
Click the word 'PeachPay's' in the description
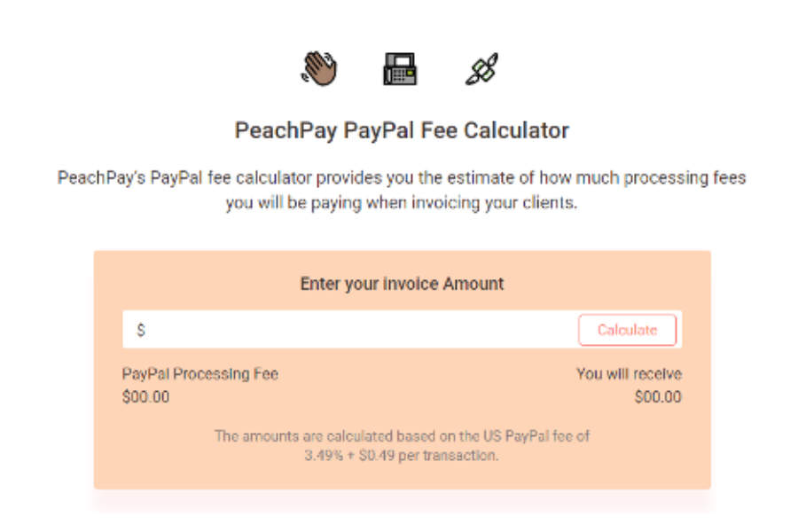click(x=101, y=177)
